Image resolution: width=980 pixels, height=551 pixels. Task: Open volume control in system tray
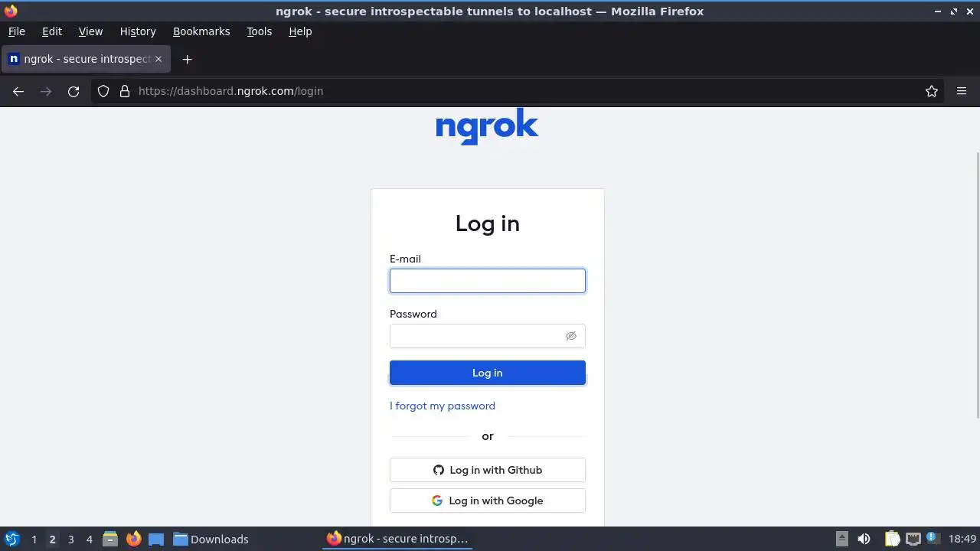[x=864, y=539]
